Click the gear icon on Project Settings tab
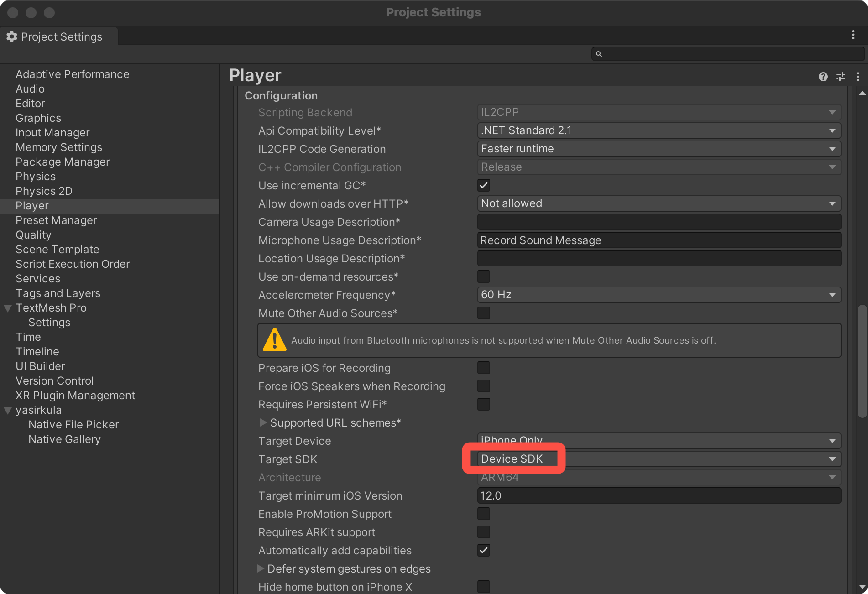This screenshot has height=594, width=868. tap(12, 36)
